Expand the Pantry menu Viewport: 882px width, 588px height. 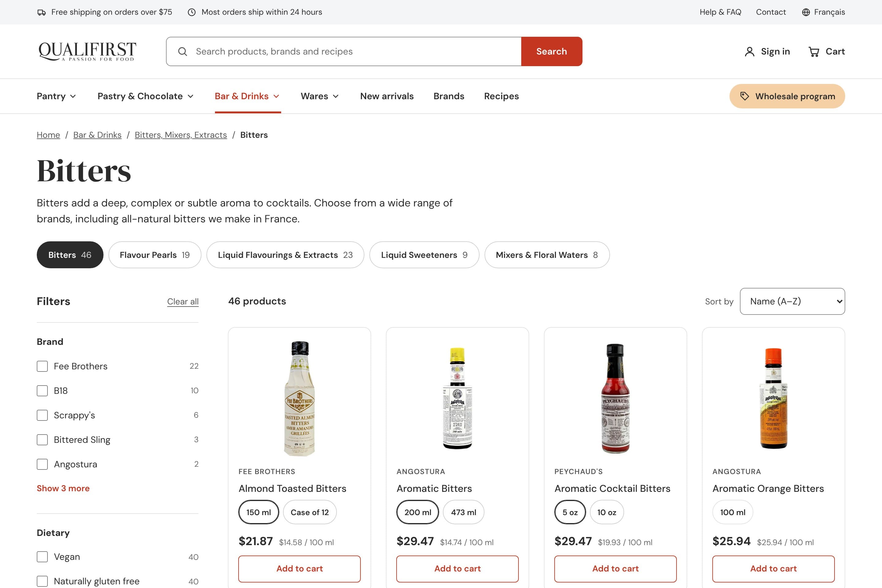pos(56,96)
